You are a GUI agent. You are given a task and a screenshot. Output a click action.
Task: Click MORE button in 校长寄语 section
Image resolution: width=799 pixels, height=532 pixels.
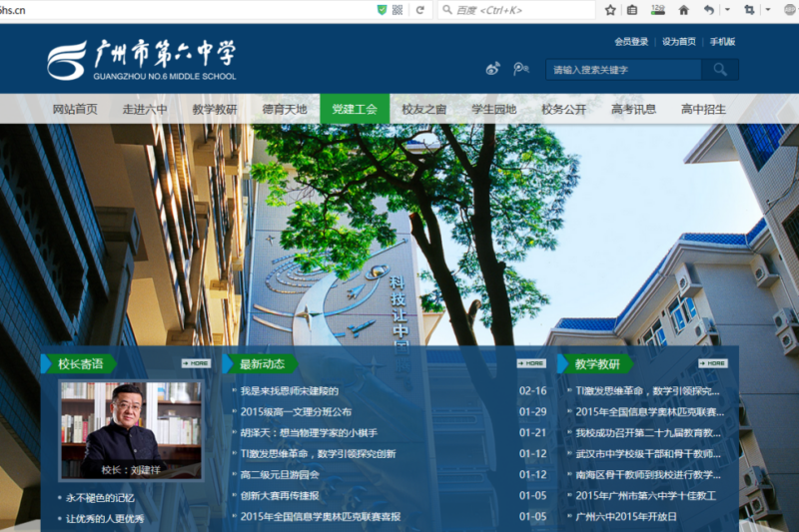point(196,363)
